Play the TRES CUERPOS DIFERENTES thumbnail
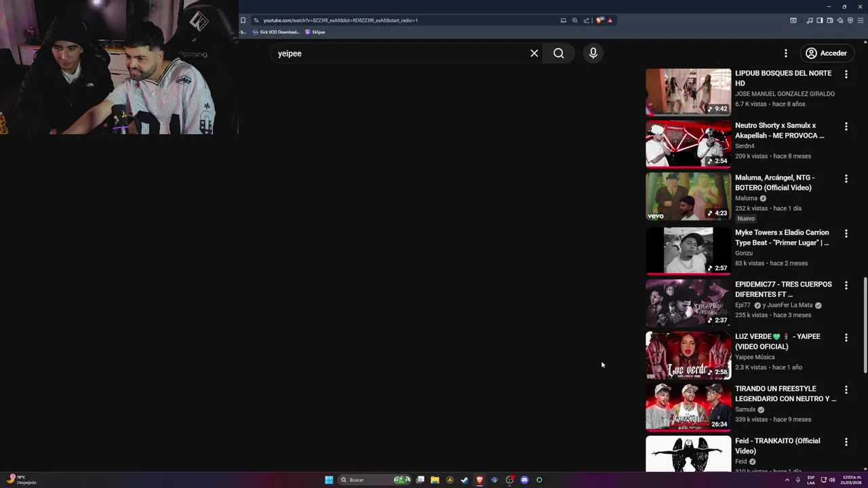868x488 pixels. [x=688, y=303]
